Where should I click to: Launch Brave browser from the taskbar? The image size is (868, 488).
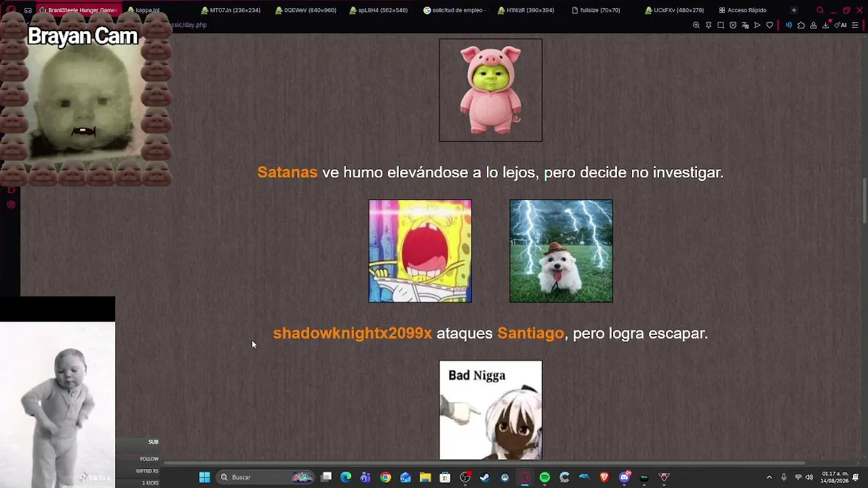[604, 477]
